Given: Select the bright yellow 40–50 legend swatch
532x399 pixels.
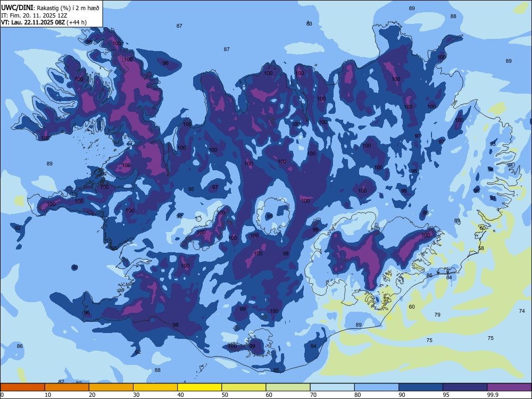Looking at the screenshot, I should coord(199,387).
